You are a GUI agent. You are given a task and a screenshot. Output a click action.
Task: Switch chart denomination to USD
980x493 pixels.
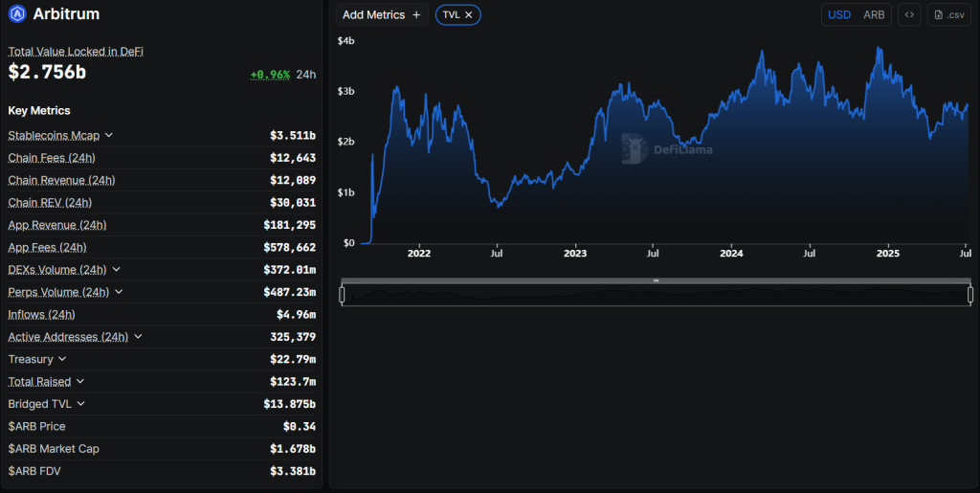coord(839,15)
